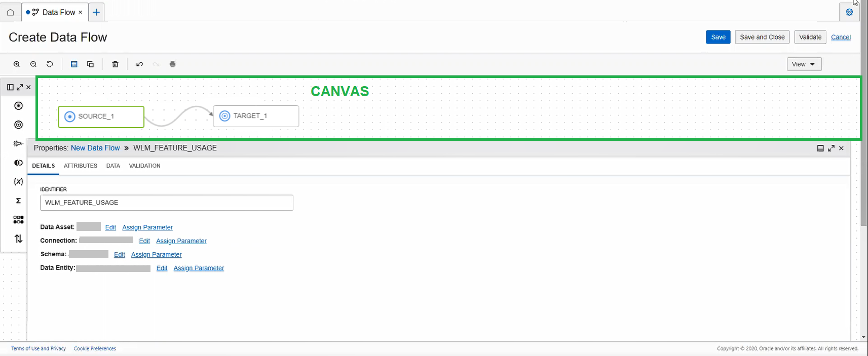
Task: Select the Source operator from the operators panel
Action: click(x=18, y=105)
